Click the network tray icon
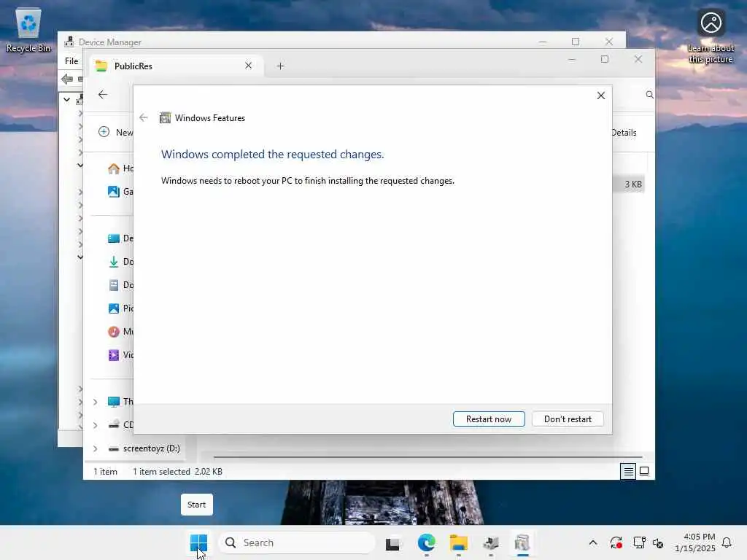 [x=639, y=542]
